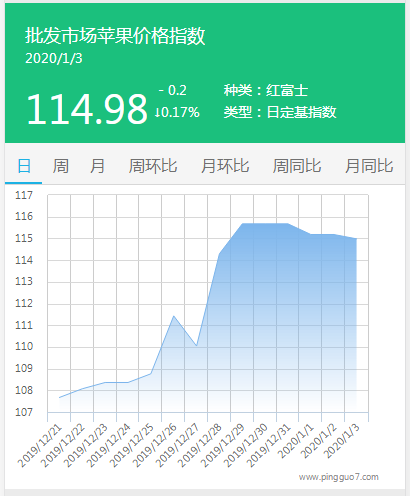Click the y-axis value 117
Screen dimensions: 410x496
pos(24,195)
